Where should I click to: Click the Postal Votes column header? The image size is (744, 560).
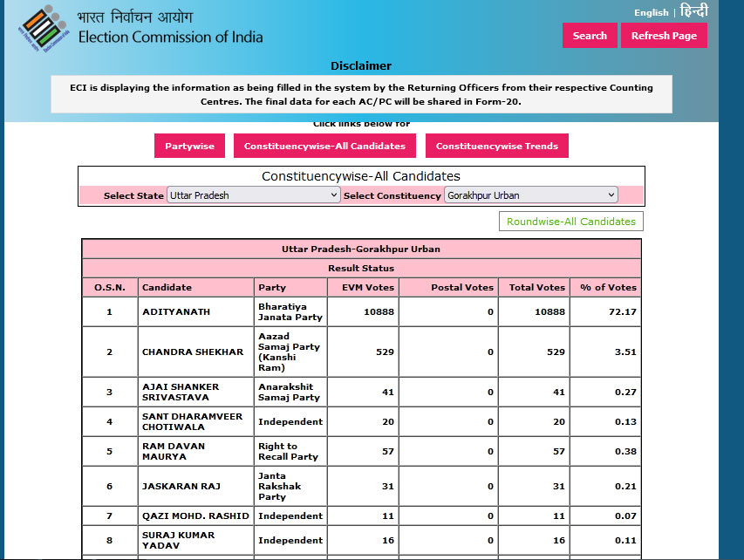pos(462,287)
